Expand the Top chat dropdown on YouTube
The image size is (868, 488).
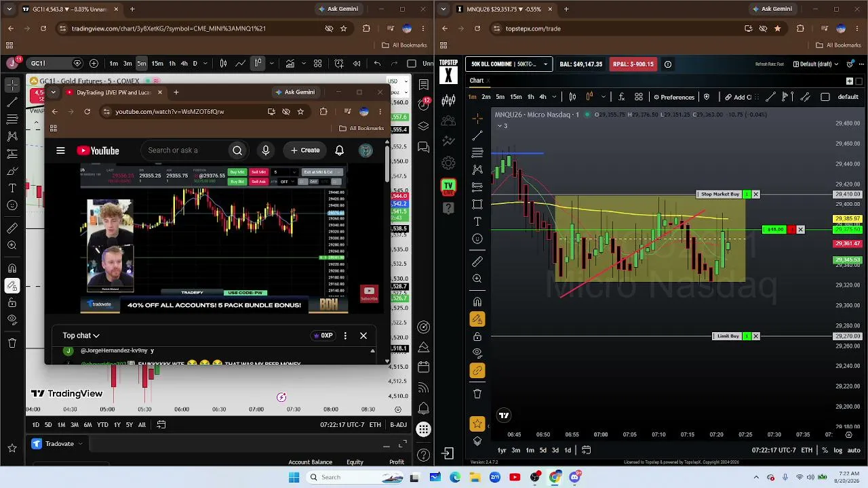81,335
